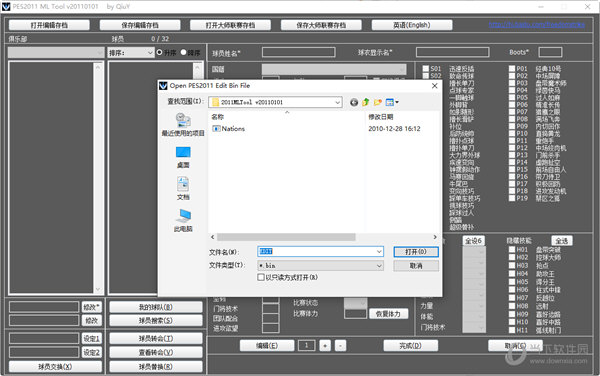This screenshot has width=600, height=376.
Task: Open the hi.baidu.com link
Action: pyautogui.click(x=536, y=25)
